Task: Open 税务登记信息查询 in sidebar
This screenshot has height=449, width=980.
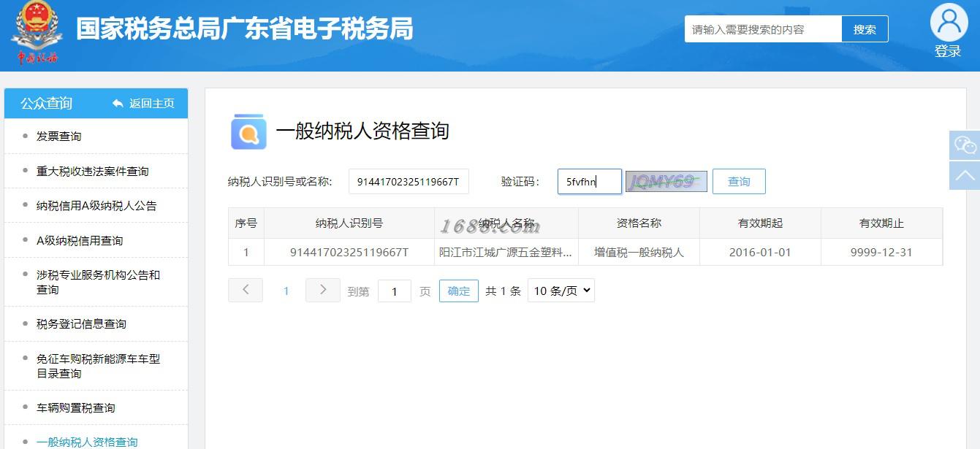Action: [81, 324]
